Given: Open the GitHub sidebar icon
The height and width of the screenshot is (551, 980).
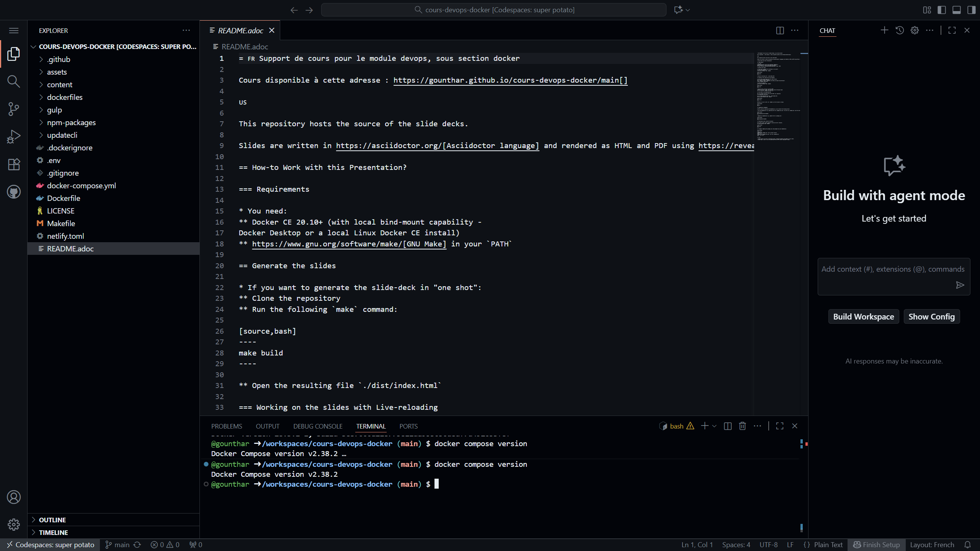Looking at the screenshot, I should click(x=14, y=192).
